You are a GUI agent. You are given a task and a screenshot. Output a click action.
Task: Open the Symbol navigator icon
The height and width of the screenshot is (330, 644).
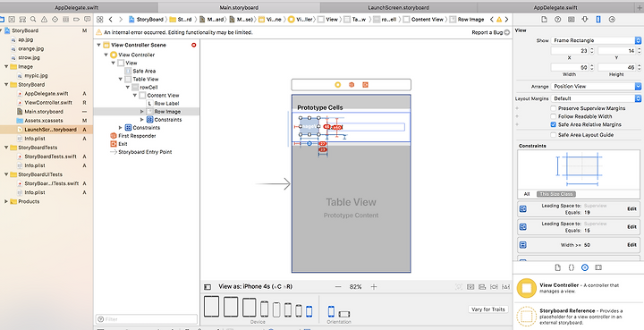tap(22, 20)
